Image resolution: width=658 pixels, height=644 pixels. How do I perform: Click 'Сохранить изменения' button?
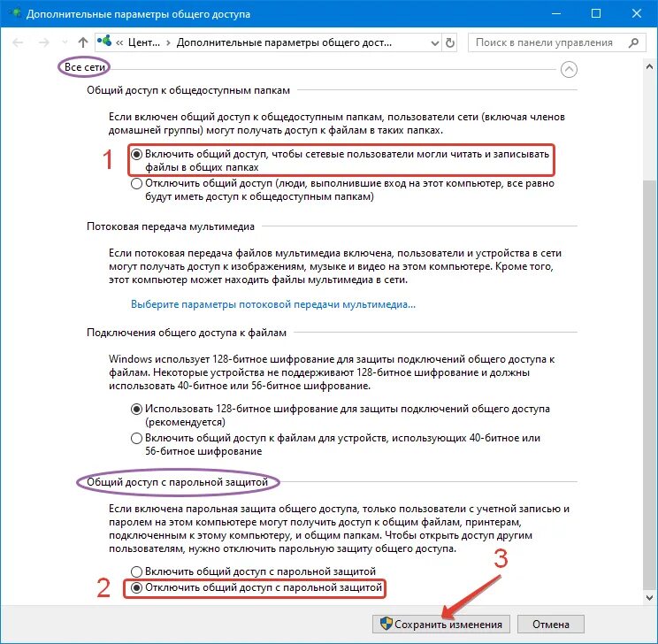click(440, 625)
